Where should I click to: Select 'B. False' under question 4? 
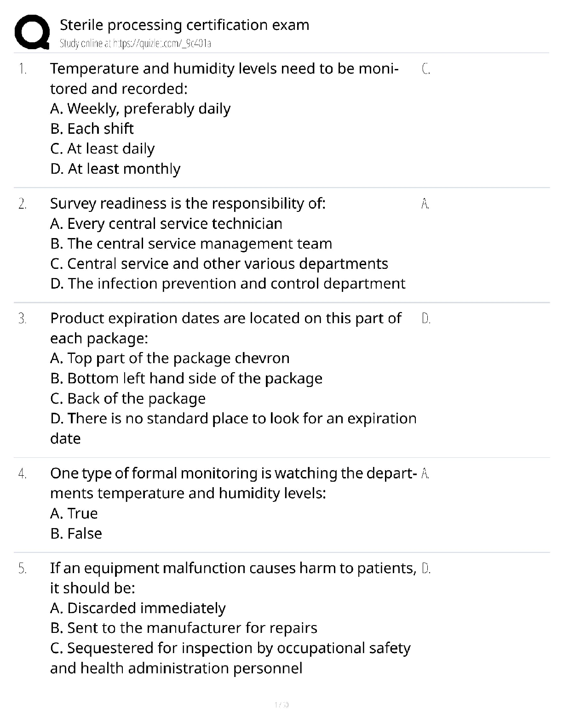point(76,534)
